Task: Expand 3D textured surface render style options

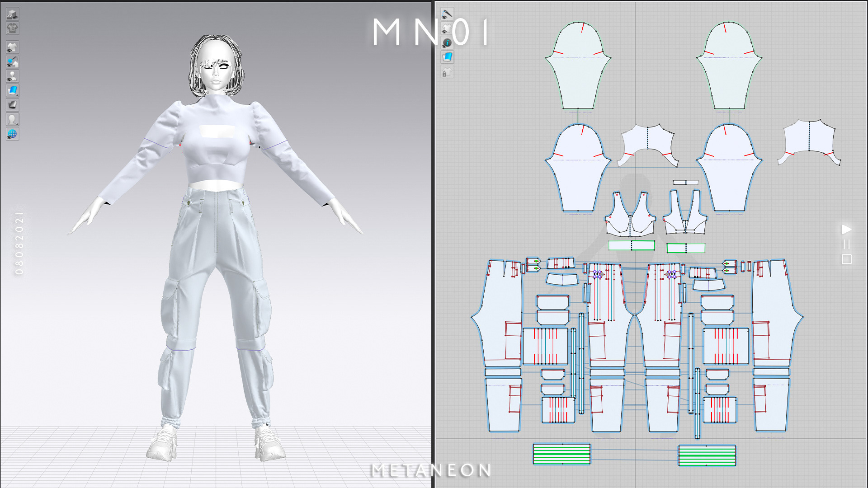Action: click(12, 90)
